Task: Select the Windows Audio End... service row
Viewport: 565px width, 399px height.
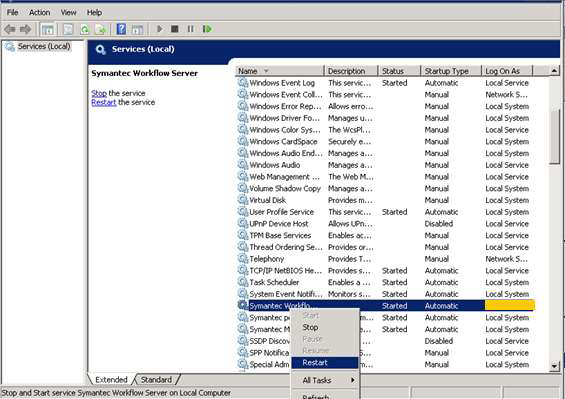Action: 386,154
